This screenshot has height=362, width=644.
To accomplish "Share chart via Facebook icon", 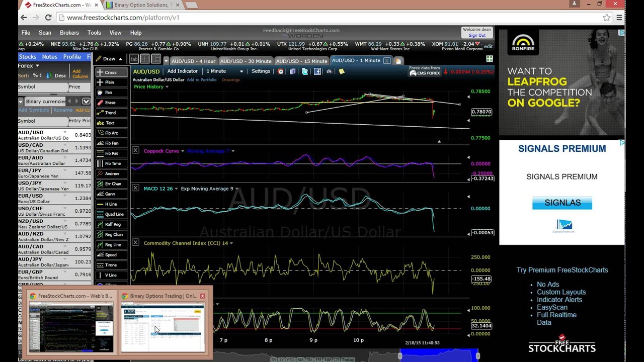I will [x=317, y=71].
